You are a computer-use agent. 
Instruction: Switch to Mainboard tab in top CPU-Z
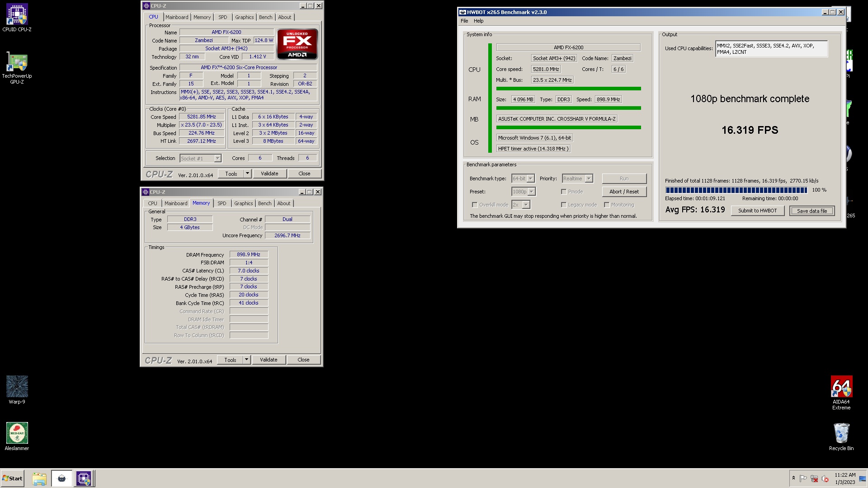pyautogui.click(x=177, y=17)
